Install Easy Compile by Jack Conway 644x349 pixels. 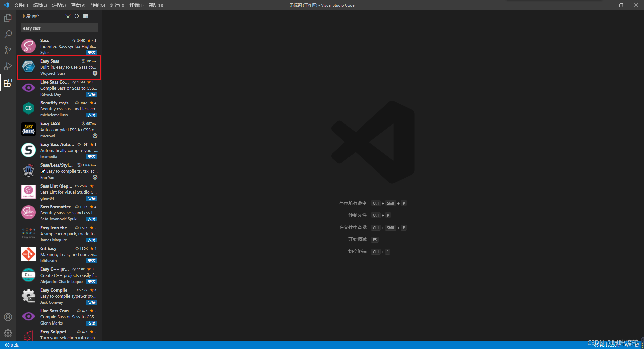click(92, 302)
